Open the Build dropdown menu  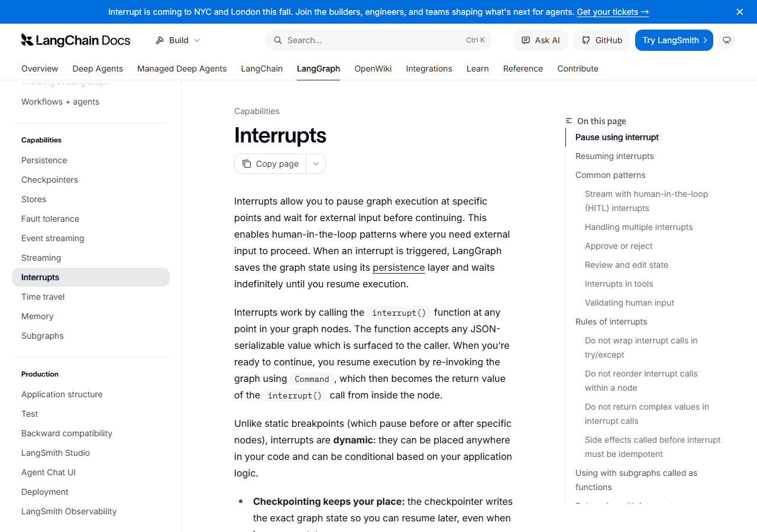177,40
